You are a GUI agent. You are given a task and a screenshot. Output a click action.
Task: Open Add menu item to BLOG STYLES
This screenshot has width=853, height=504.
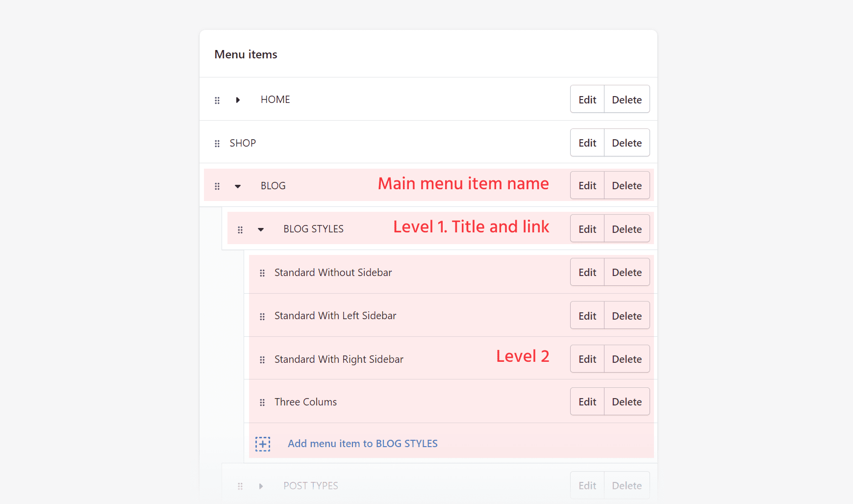[x=363, y=443]
